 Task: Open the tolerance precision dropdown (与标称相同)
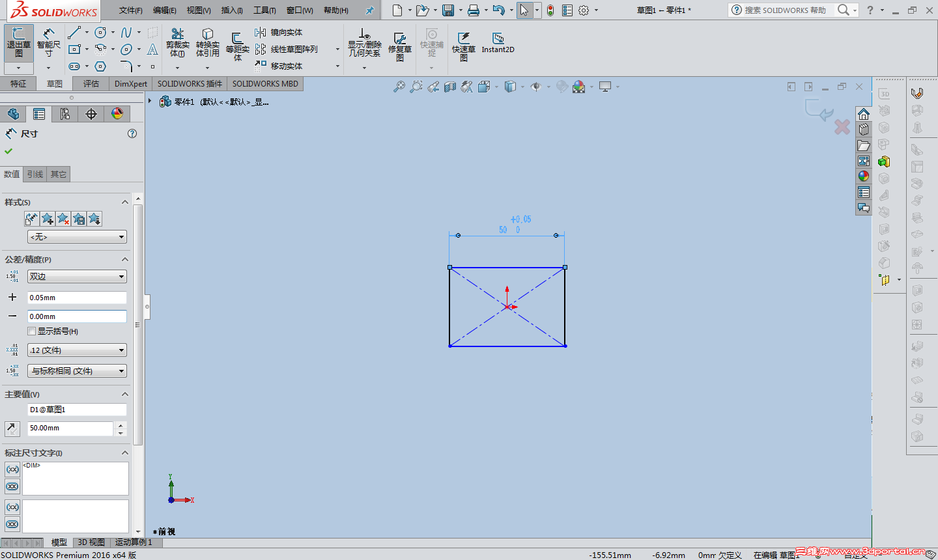[77, 371]
